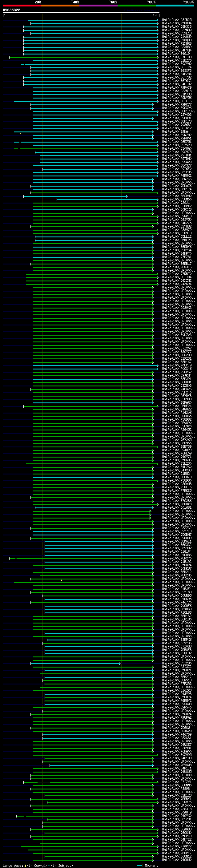Open hit UniRef100_A2XHR6
This screenshot has width=197, height=868.
(x=177, y=43)
